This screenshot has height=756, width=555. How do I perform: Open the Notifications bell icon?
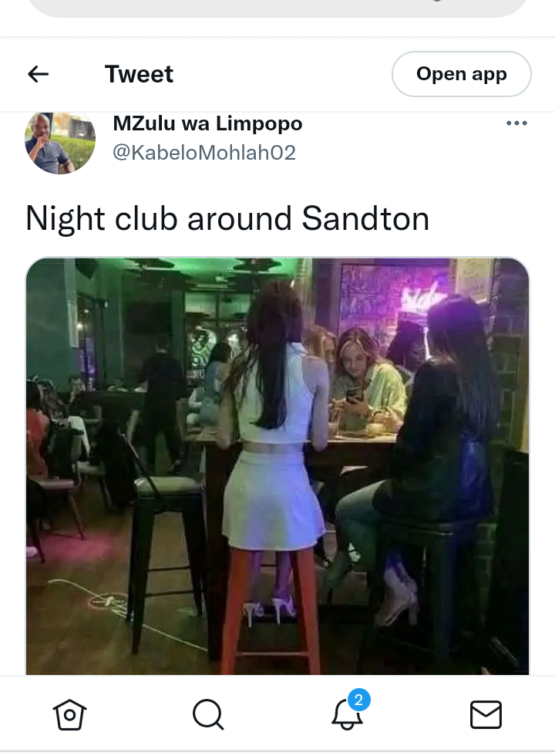[346, 716]
